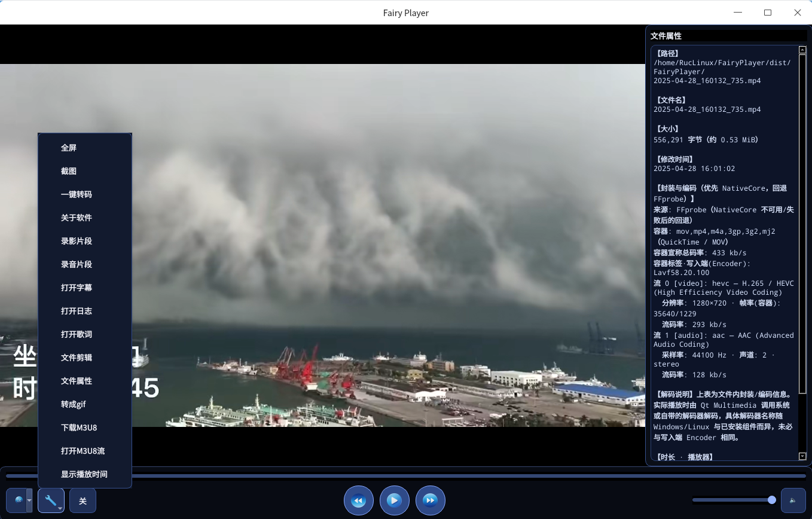
Task: Click the 2025-04-28 16:01:02 modification time
Action: point(694,169)
